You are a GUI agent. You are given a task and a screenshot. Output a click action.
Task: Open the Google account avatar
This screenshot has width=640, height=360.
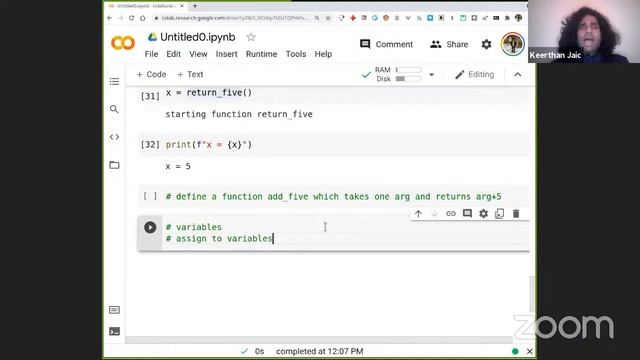tap(512, 44)
